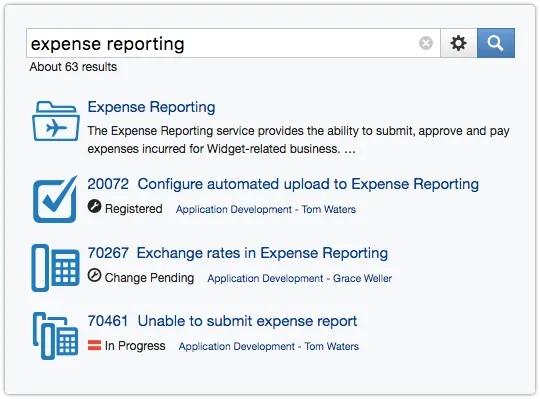Click the 'expense reporting' search input
The height and width of the screenshot is (399, 540).
(x=233, y=43)
